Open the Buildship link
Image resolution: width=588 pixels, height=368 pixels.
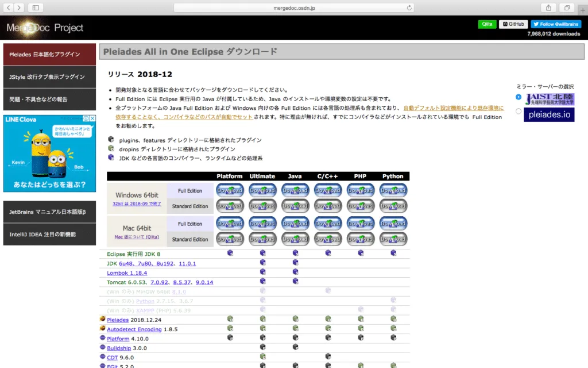119,348
